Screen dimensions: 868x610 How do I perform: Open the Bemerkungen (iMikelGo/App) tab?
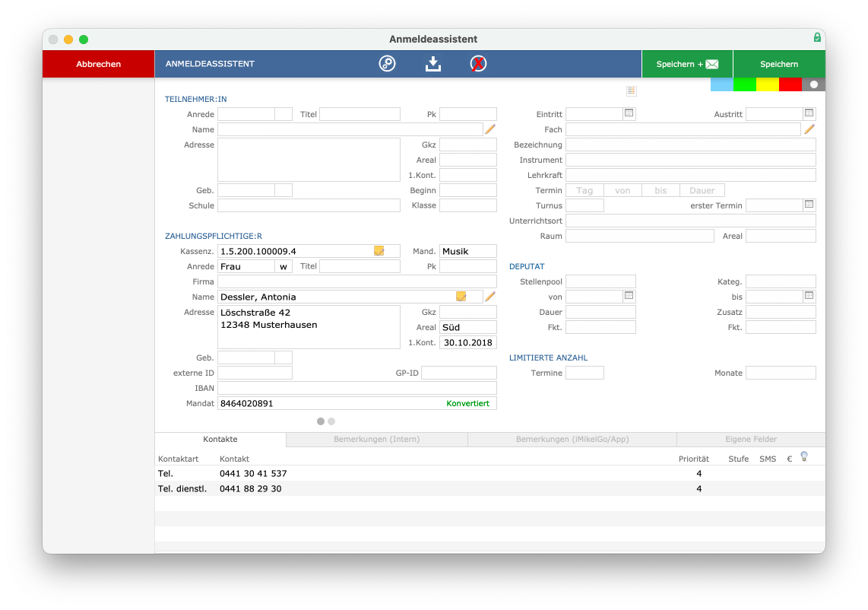pyautogui.click(x=572, y=440)
